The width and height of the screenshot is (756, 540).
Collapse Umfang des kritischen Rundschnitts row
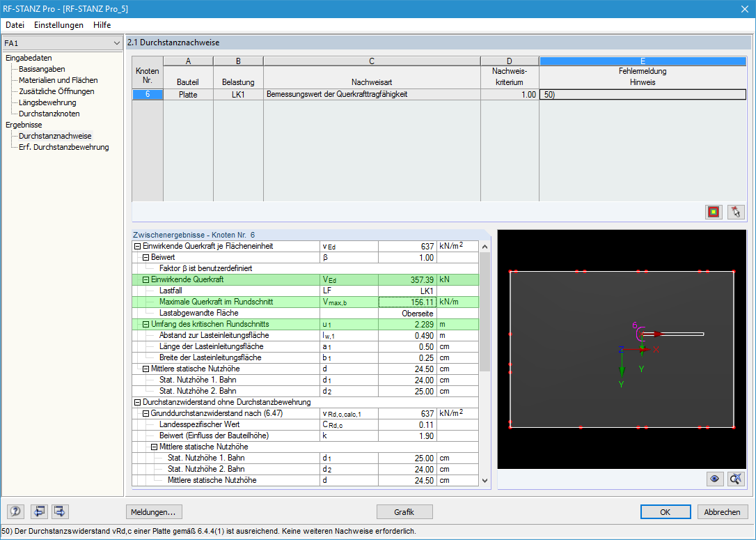coord(145,324)
